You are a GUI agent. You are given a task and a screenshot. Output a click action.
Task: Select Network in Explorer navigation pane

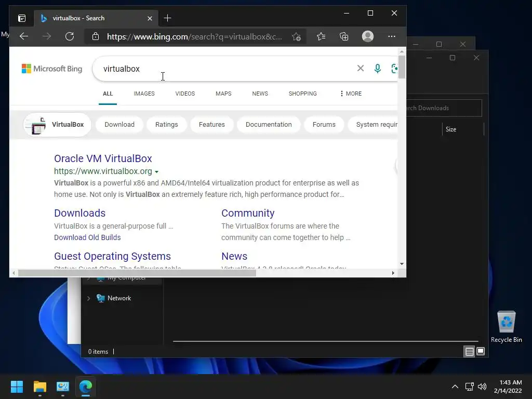click(119, 298)
